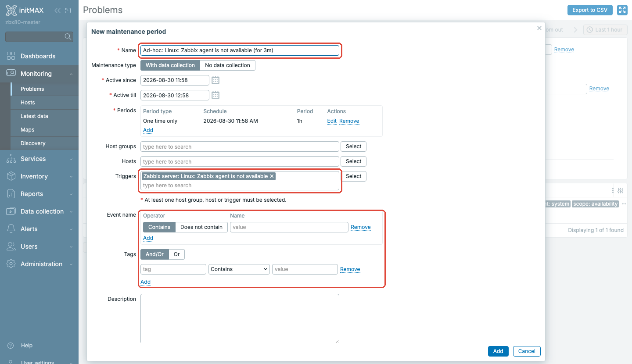Viewport: 632px width, 364px height.
Task: Expand the Alerts menu section
Action: [71, 229]
